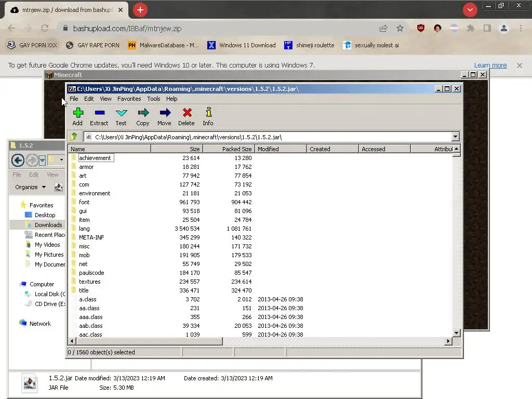Open the Chrome three-dot menu
The image size is (532, 399).
click(x=521, y=28)
